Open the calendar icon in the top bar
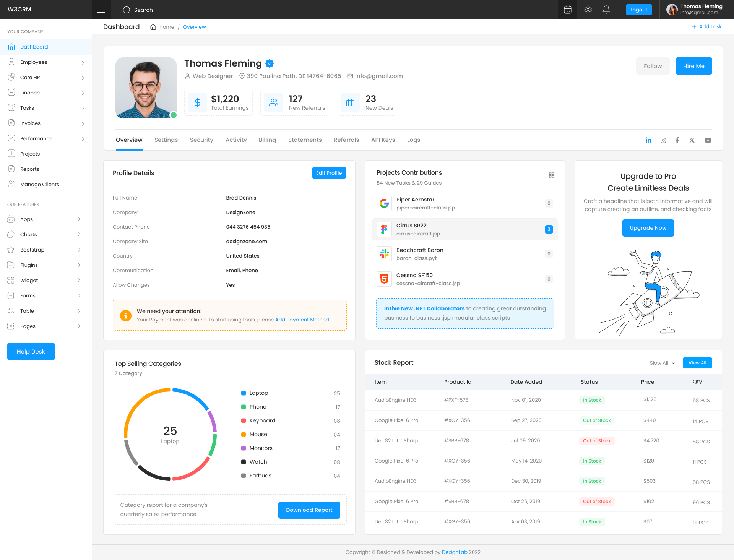Viewport: 734px width, 560px height. click(x=567, y=9)
